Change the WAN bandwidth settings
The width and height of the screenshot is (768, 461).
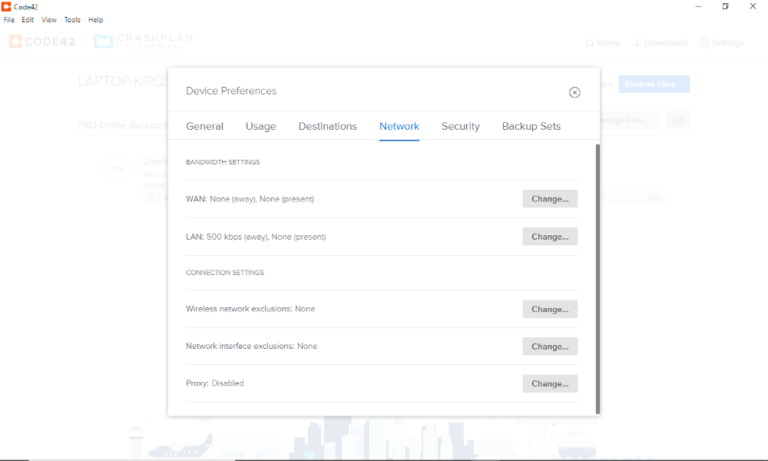tap(550, 199)
